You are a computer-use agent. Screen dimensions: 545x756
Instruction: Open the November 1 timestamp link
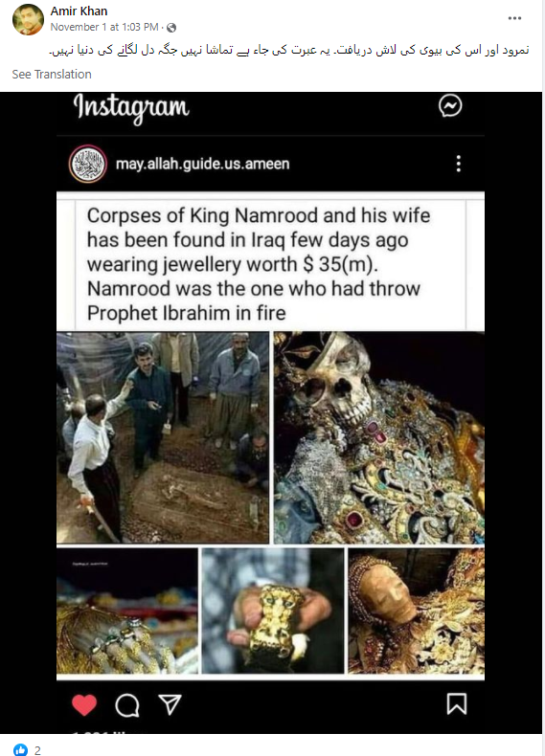pos(104,27)
